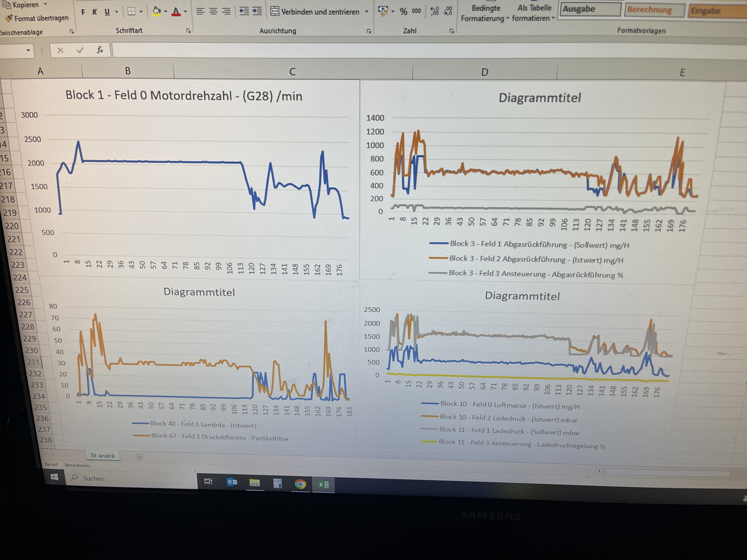Viewport: 747px width, 560px height.
Task: Click the increase indent icon
Action: (x=257, y=11)
